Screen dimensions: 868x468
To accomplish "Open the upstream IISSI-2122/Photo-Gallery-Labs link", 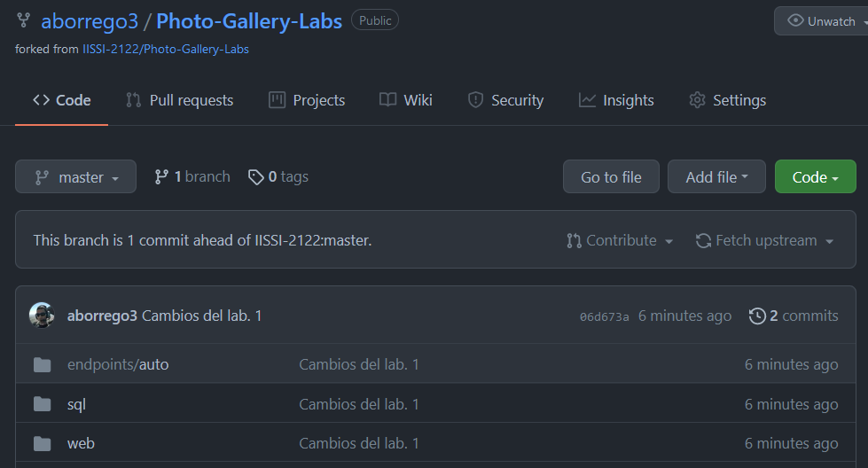I will pyautogui.click(x=166, y=50).
